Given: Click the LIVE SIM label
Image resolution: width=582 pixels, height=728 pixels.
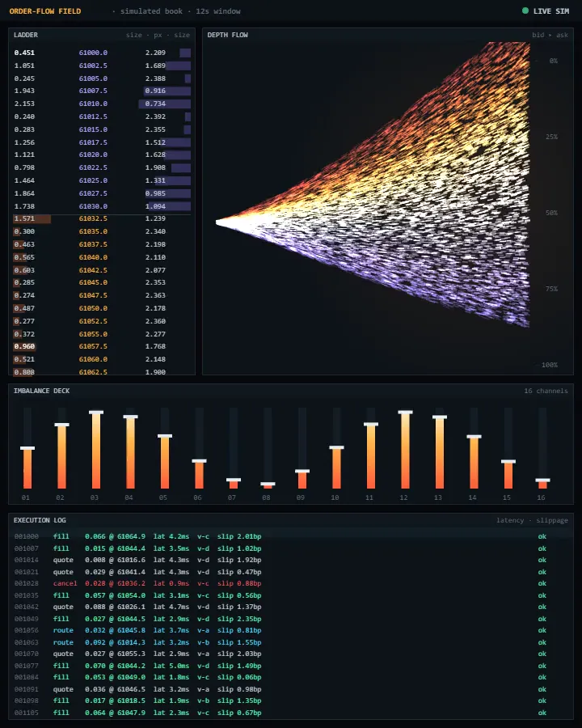Looking at the screenshot, I should pos(551,11).
